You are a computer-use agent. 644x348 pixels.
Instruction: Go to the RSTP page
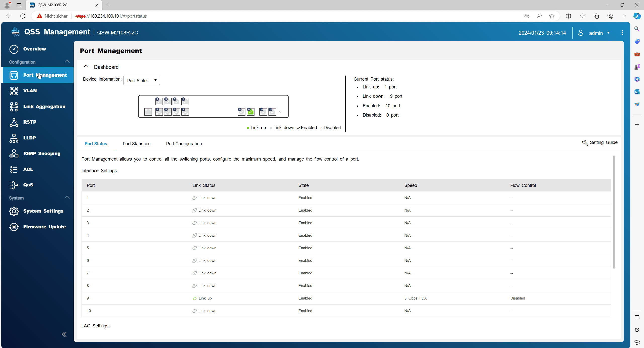click(x=30, y=122)
